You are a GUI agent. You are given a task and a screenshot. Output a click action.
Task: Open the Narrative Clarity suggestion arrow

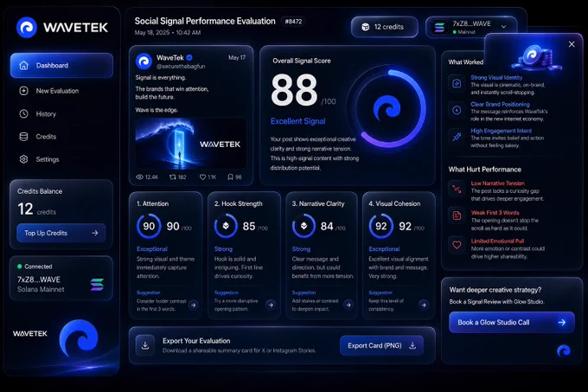click(x=348, y=305)
